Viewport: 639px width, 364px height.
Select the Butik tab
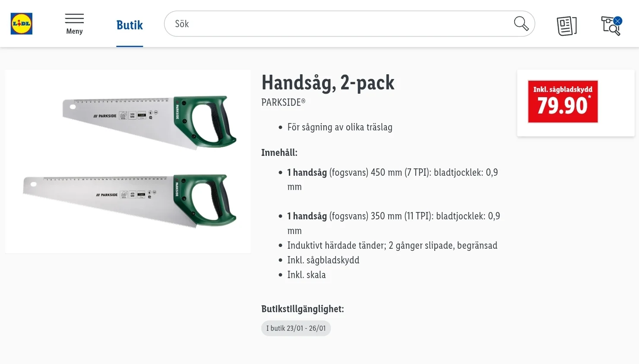[x=130, y=25]
